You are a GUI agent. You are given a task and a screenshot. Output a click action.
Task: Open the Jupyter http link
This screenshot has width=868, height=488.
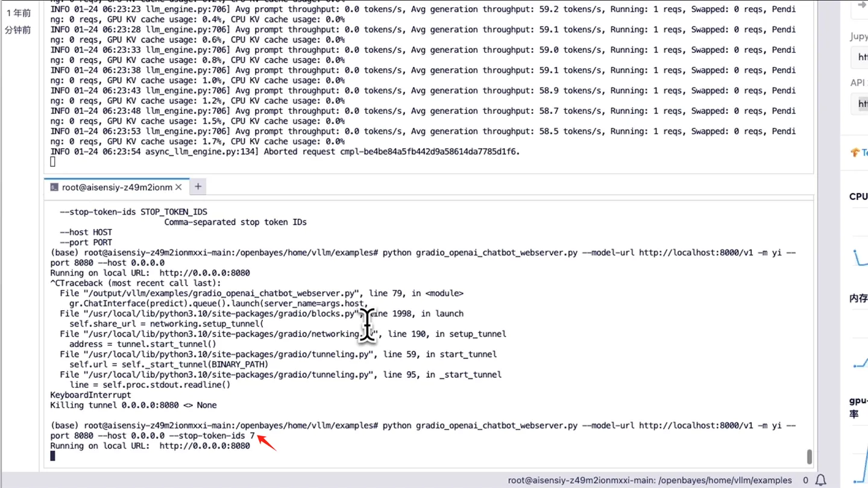click(x=861, y=57)
